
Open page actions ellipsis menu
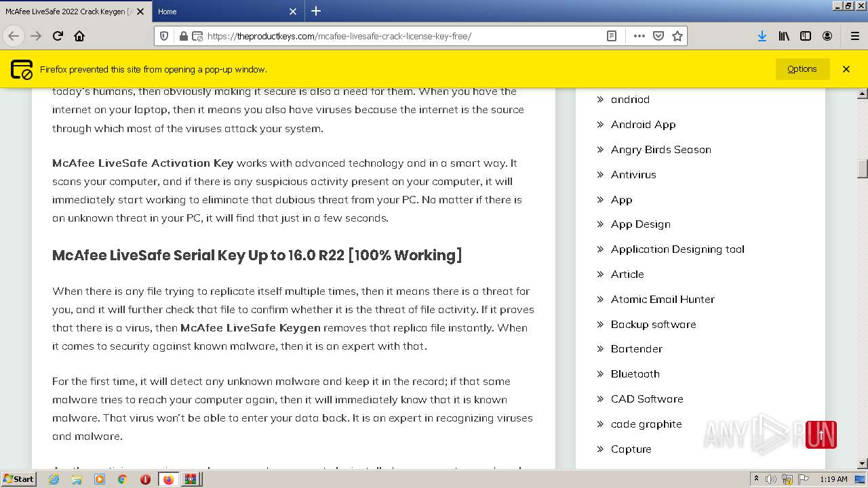point(639,36)
